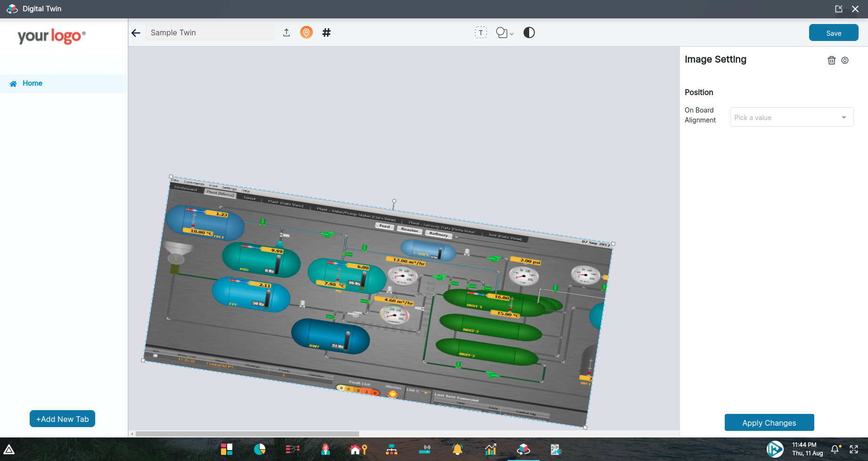The width and height of the screenshot is (868, 461).
Task: Click the pop-out window icon in title bar
Action: pos(839,9)
